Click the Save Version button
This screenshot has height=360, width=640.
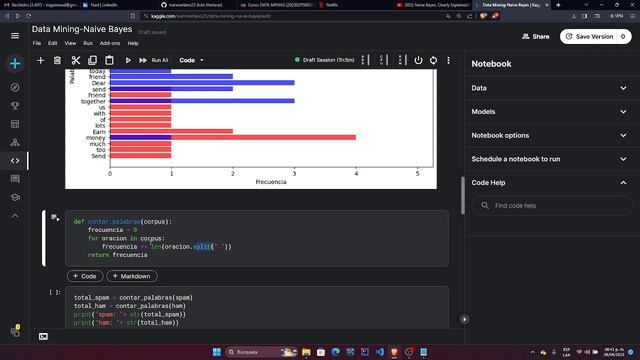tap(596, 36)
